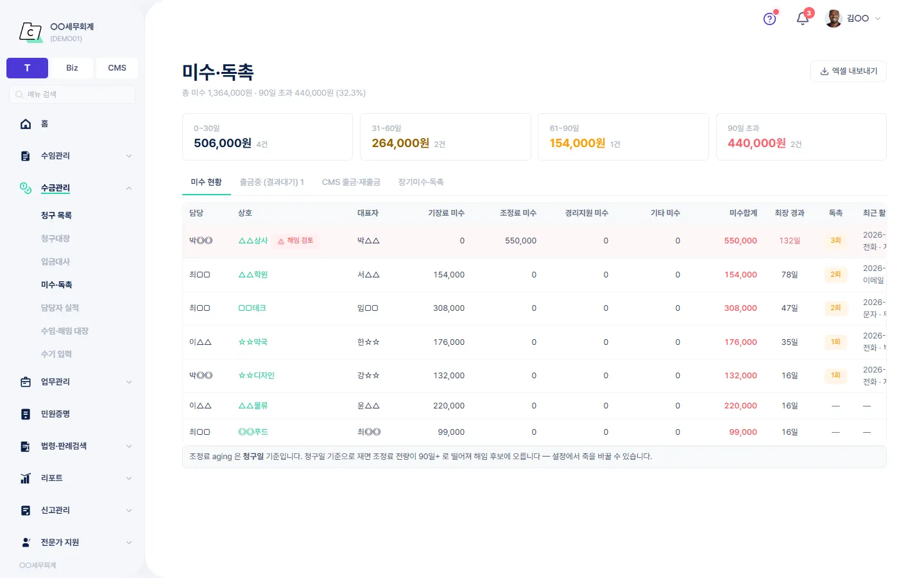This screenshot has width=924, height=578.
Task: Open the □□테크 company link
Action: coord(252,308)
